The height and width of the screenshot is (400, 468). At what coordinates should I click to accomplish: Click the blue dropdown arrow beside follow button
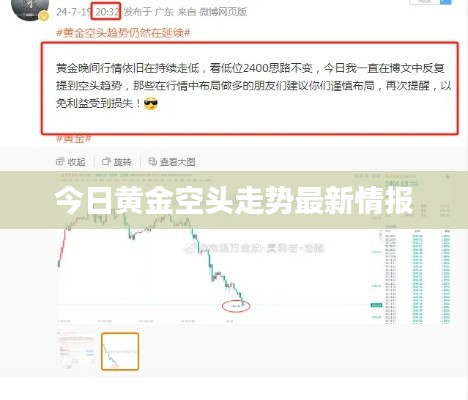pos(445,2)
